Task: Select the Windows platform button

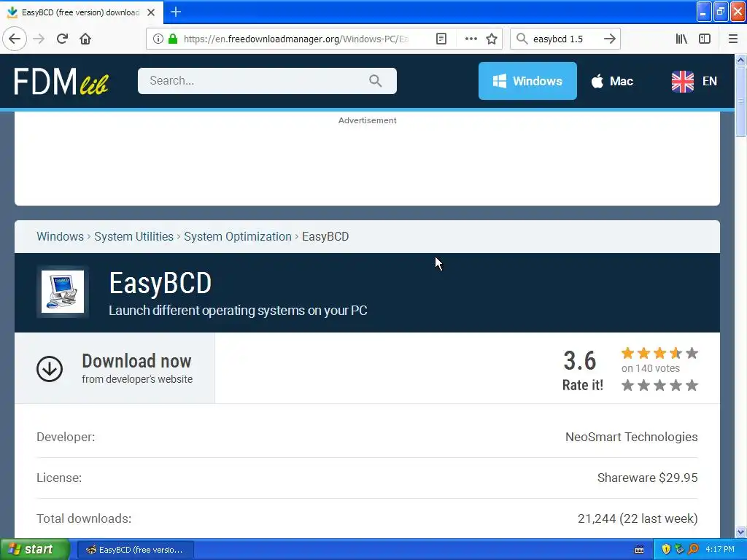Action: point(527,81)
